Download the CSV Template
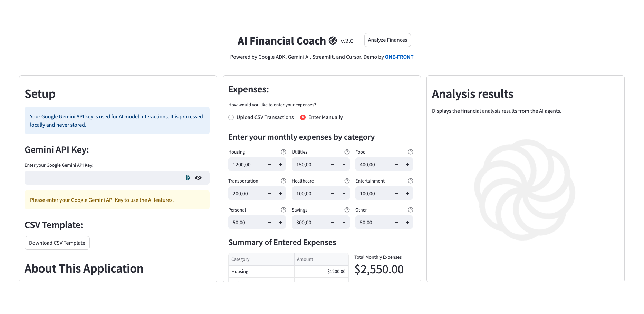 coord(57,243)
